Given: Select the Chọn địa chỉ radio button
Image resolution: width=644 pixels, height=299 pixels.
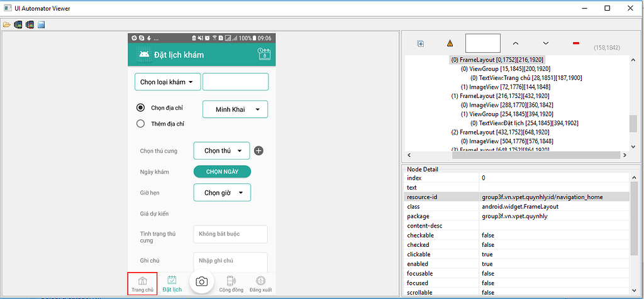Looking at the screenshot, I should click(141, 108).
